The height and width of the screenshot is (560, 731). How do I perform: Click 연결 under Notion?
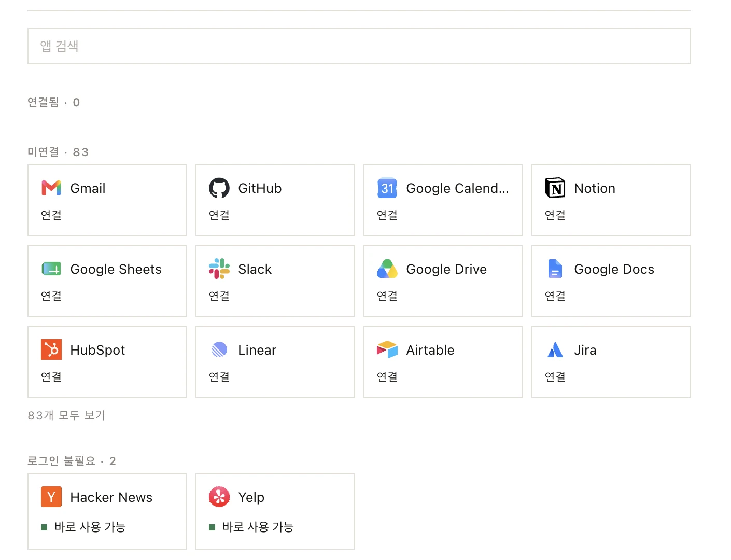pos(555,215)
